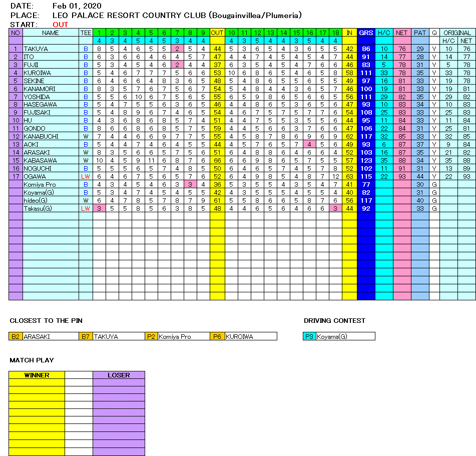Select hole 18 column header
Image resolution: width=476 pixels, height=456 pixels.
pyautogui.click(x=336, y=33)
